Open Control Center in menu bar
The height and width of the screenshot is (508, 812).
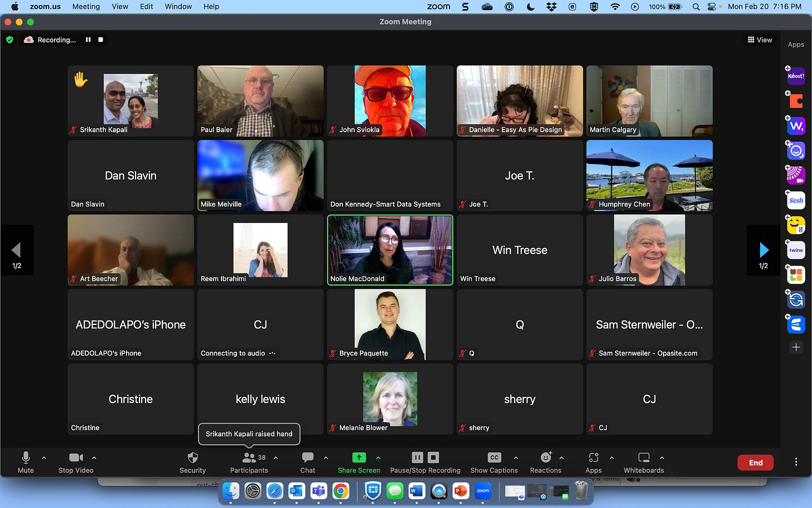712,7
